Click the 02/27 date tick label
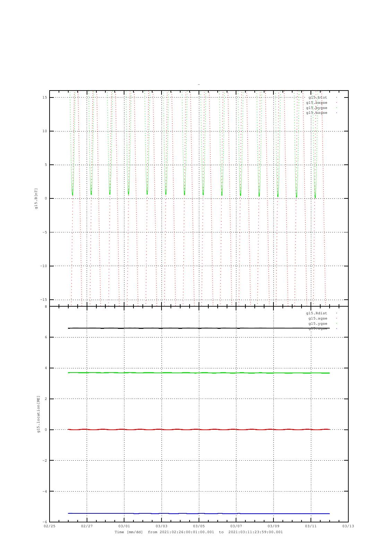The width and height of the screenshot is (392, 555). pyautogui.click(x=87, y=526)
